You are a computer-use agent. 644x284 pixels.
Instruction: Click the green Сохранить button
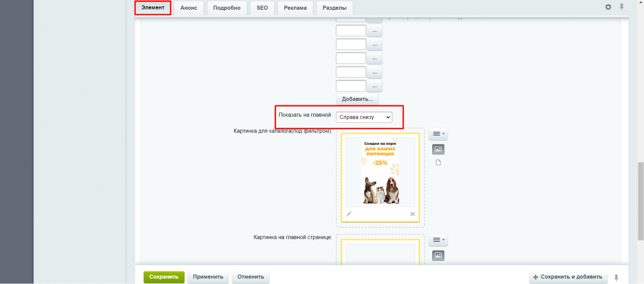pyautogui.click(x=164, y=277)
